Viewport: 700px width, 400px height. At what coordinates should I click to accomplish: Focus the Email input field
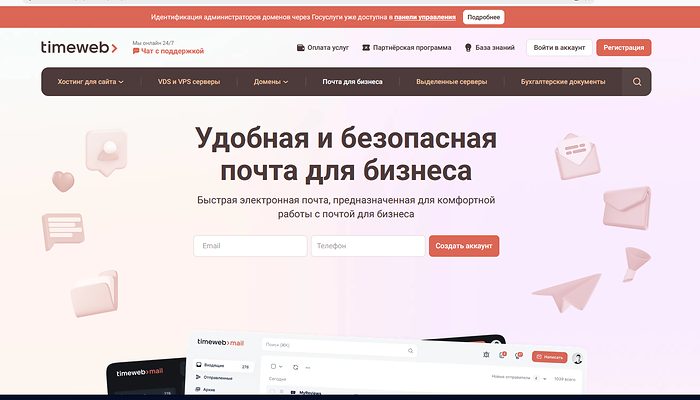click(x=250, y=246)
